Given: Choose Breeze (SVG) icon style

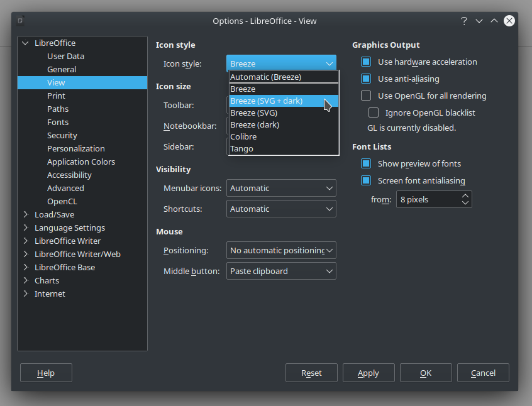Looking at the screenshot, I should pyautogui.click(x=284, y=112).
